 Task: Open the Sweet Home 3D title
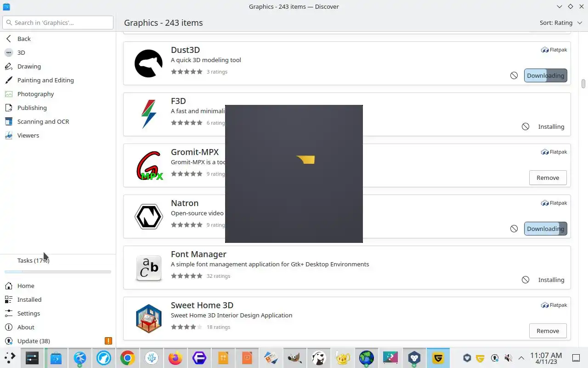pos(202,305)
